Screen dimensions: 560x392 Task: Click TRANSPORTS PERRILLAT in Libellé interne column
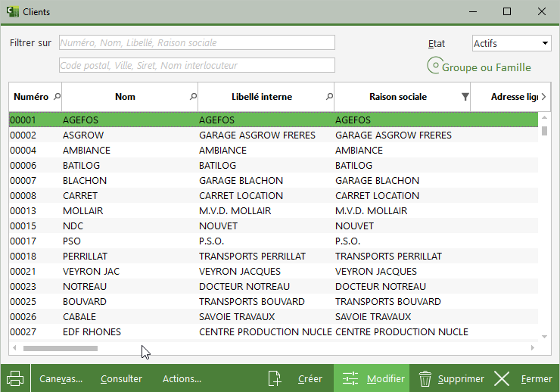pyautogui.click(x=252, y=257)
